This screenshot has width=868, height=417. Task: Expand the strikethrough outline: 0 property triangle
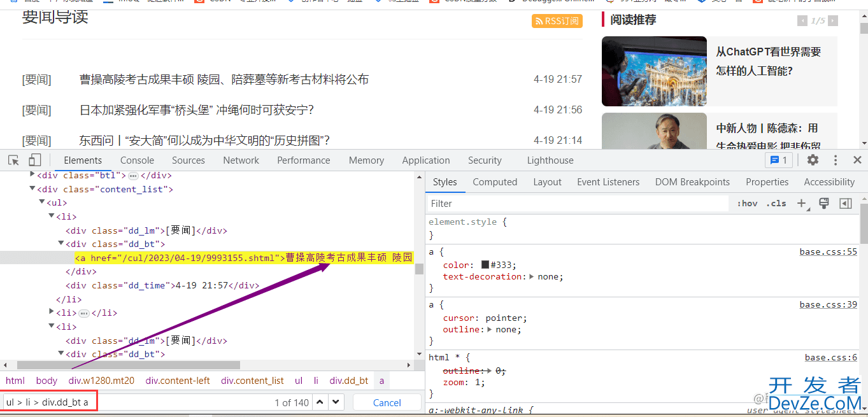point(490,371)
